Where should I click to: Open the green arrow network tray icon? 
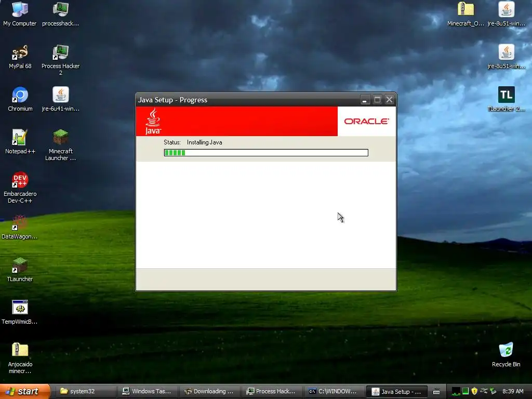tap(493, 392)
